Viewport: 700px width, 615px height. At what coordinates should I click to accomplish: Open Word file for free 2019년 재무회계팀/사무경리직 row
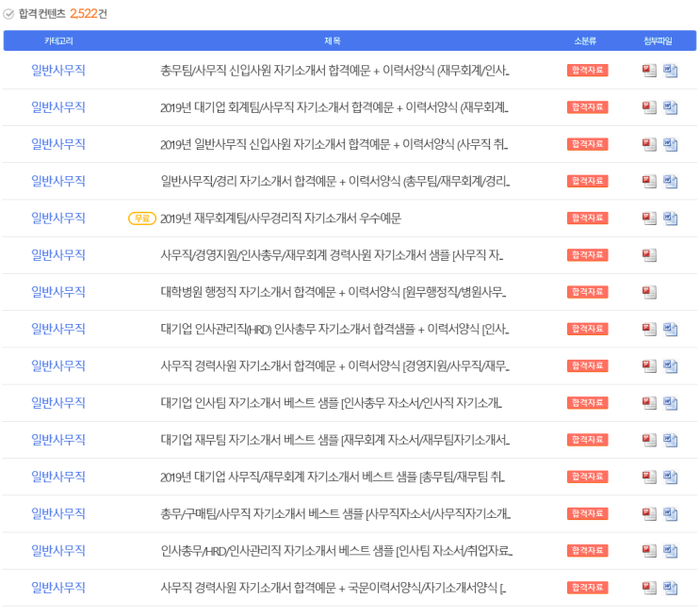670,218
